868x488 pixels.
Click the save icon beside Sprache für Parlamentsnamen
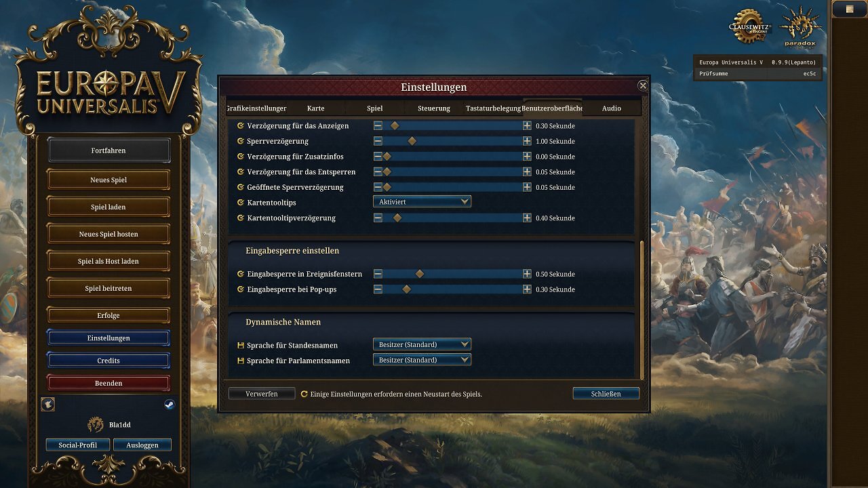[240, 361]
